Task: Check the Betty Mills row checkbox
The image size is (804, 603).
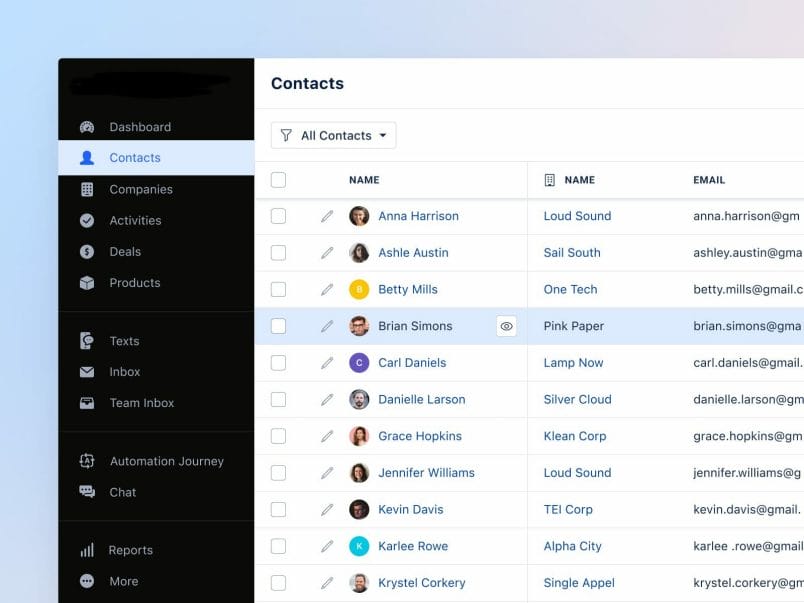Action: tap(278, 290)
